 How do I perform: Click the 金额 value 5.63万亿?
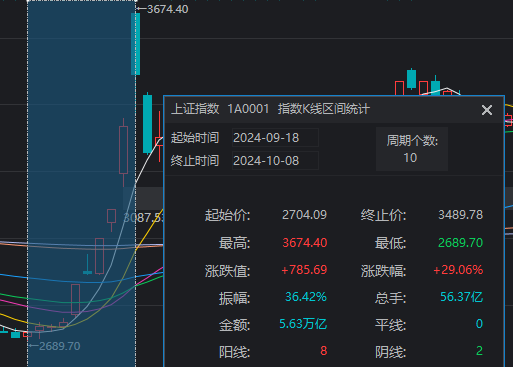click(x=303, y=324)
